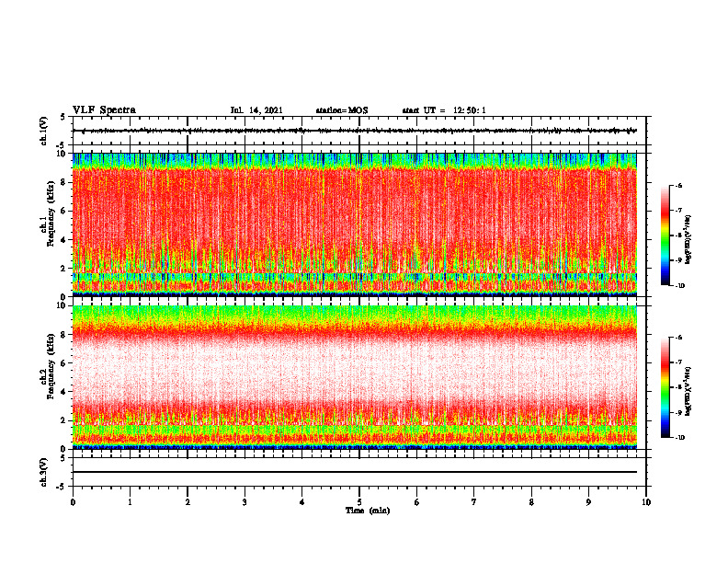Click inside the ch.2 spectrogram panel
The image size is (728, 563).
355,377
